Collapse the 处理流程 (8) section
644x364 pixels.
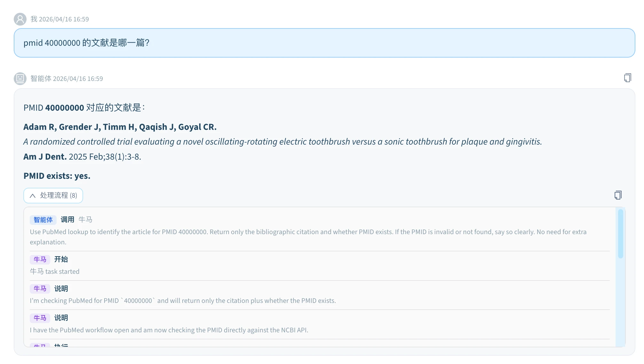point(53,195)
